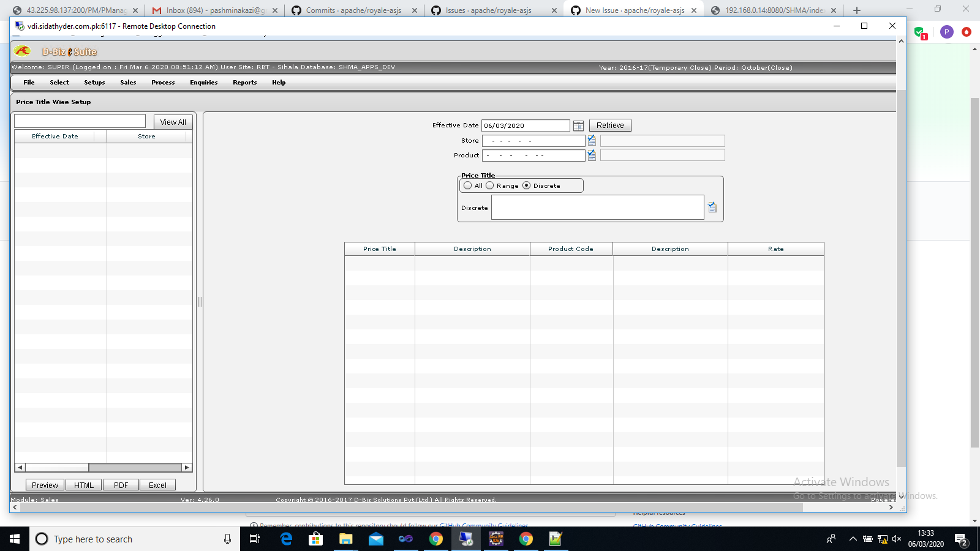
Task: Click the red update arrow icon in Chrome
Action: (967, 32)
